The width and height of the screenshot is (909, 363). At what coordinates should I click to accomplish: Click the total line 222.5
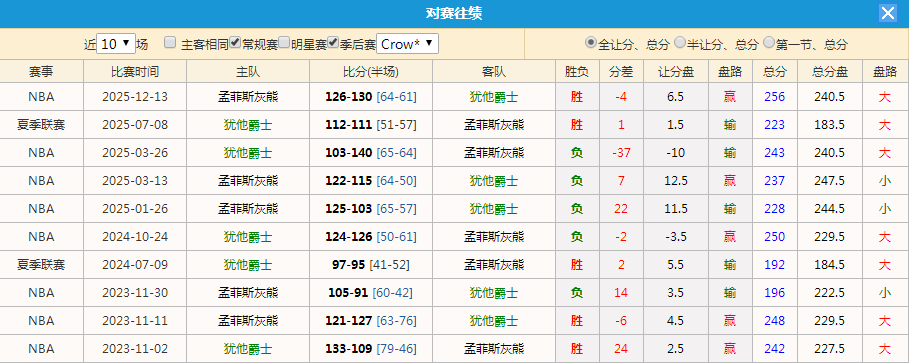830,293
